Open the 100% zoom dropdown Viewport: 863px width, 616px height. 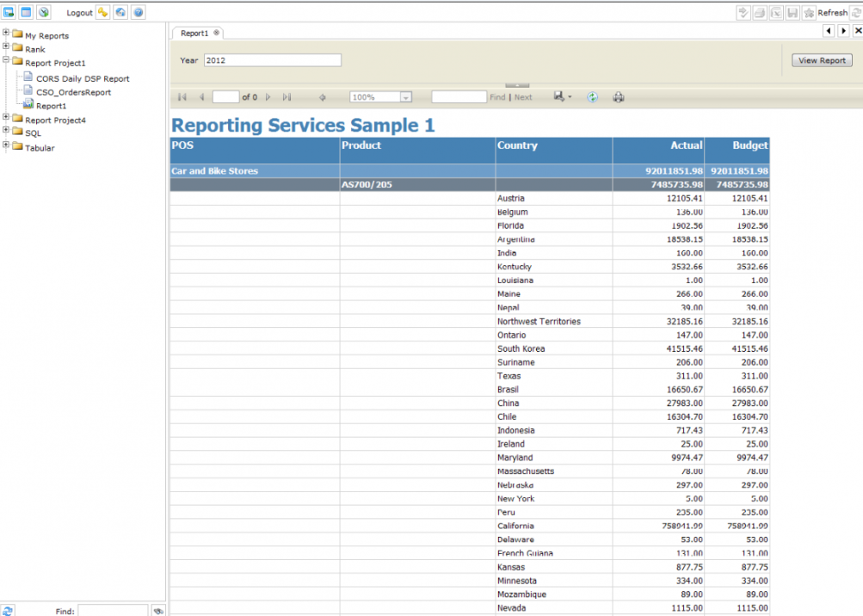click(x=405, y=97)
